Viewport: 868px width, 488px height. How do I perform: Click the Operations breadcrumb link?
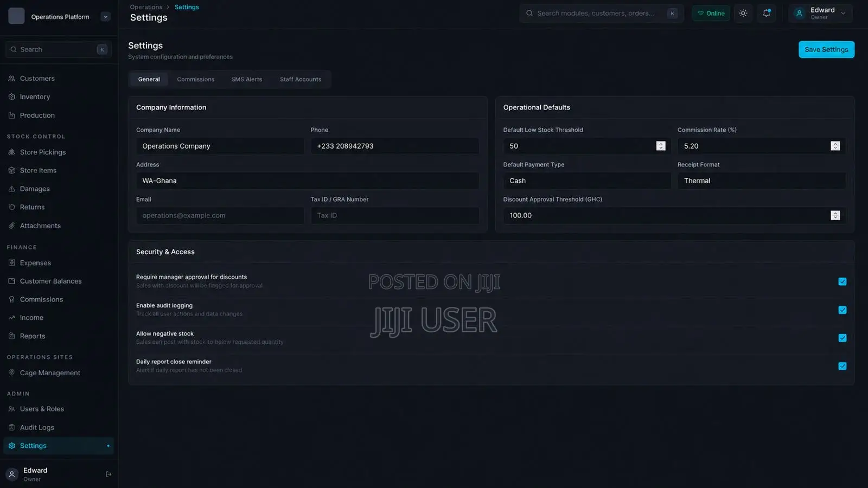tap(146, 7)
